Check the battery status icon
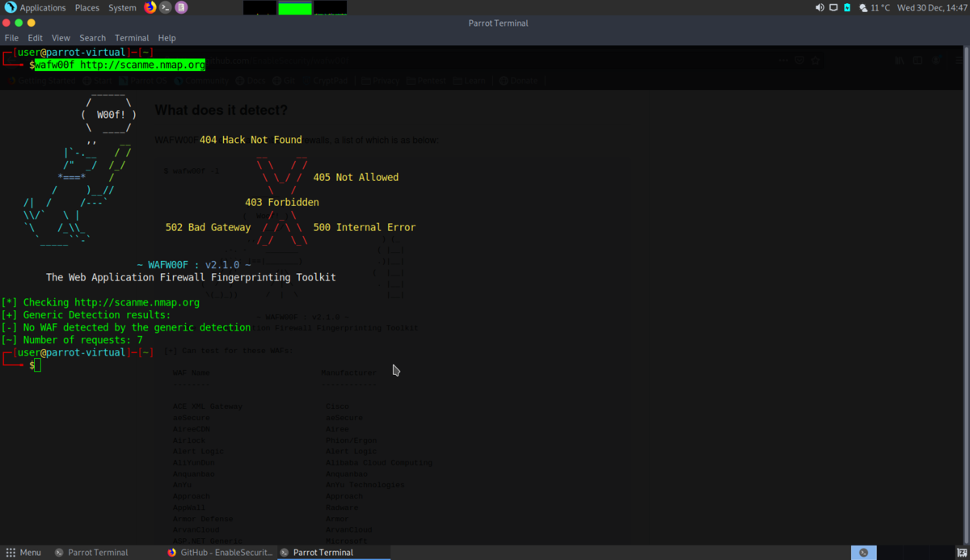This screenshot has width=970, height=560. coord(847,7)
